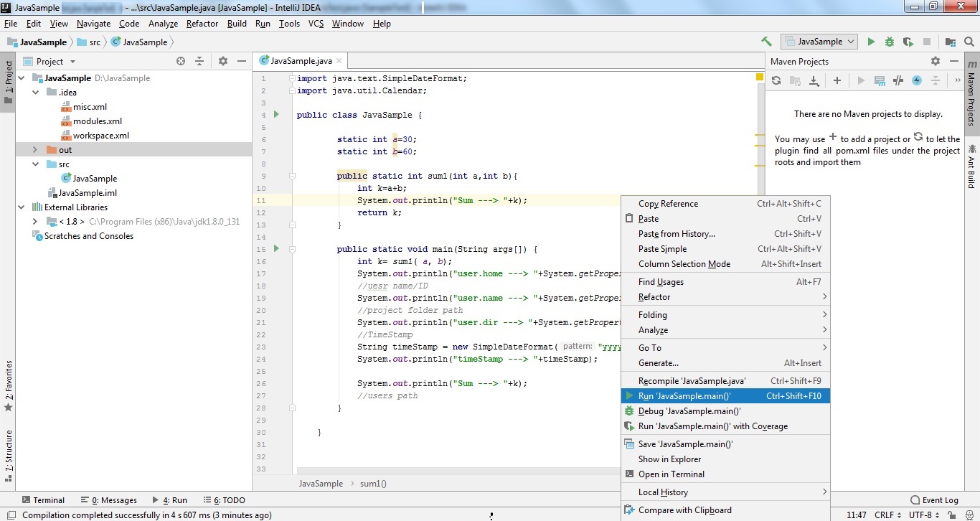Open the Refactor menu in the menu bar

pyautogui.click(x=202, y=24)
